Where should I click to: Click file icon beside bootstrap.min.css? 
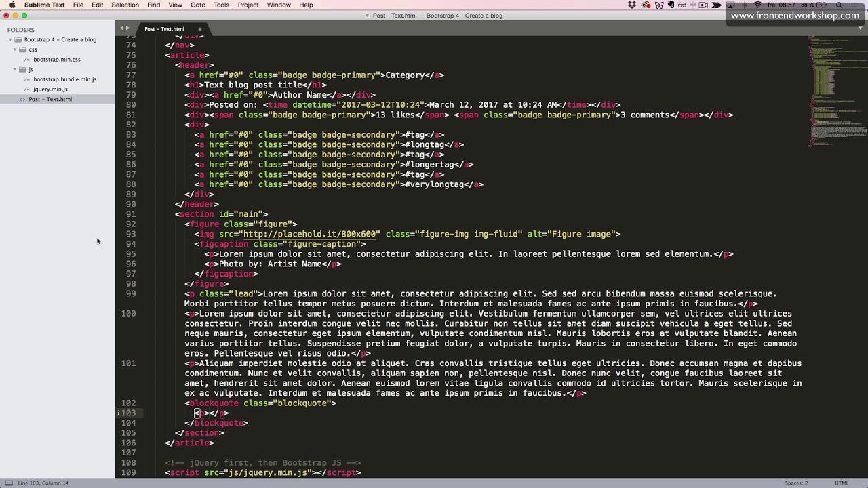point(27,60)
